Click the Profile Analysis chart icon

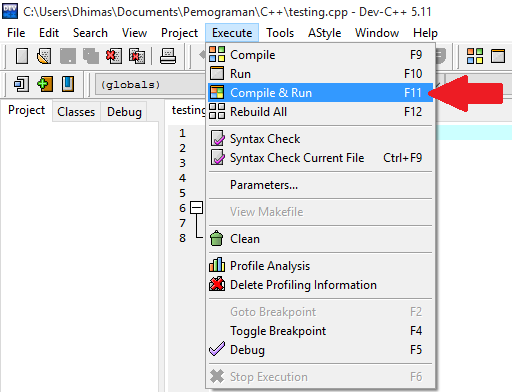tap(217, 265)
